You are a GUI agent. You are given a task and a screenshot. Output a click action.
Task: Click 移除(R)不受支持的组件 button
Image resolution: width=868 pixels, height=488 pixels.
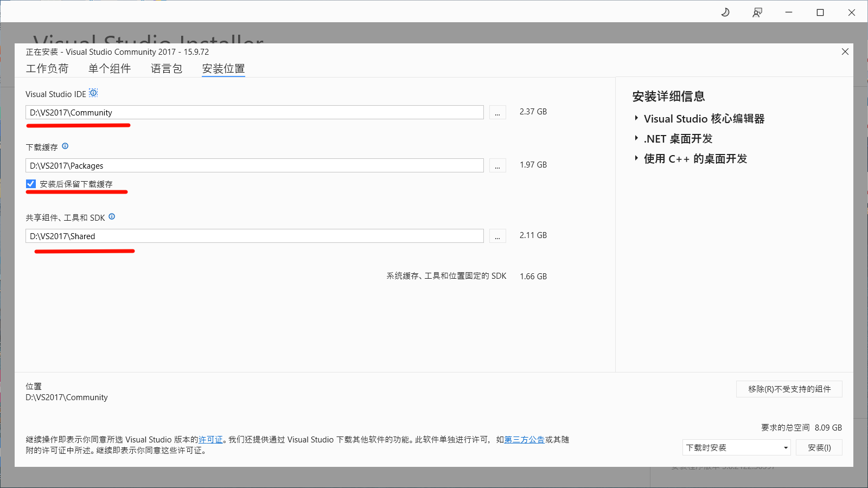[789, 389]
